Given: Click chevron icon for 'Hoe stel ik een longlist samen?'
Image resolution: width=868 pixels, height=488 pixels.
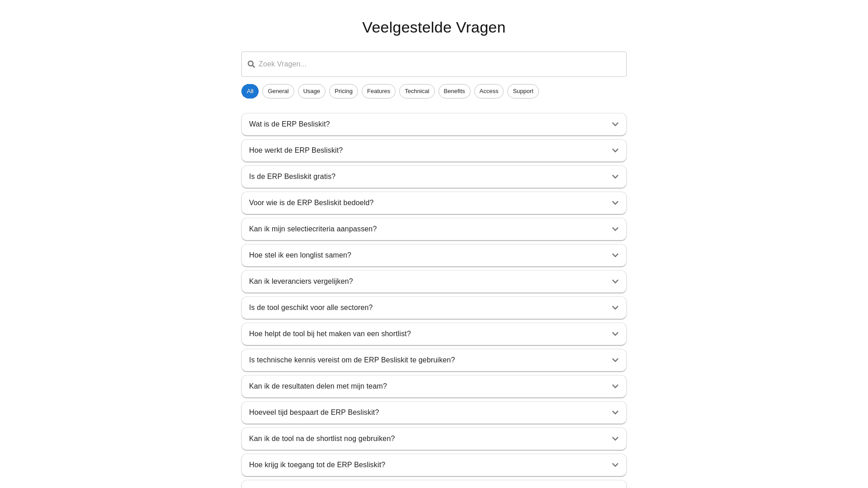Looking at the screenshot, I should [x=615, y=255].
